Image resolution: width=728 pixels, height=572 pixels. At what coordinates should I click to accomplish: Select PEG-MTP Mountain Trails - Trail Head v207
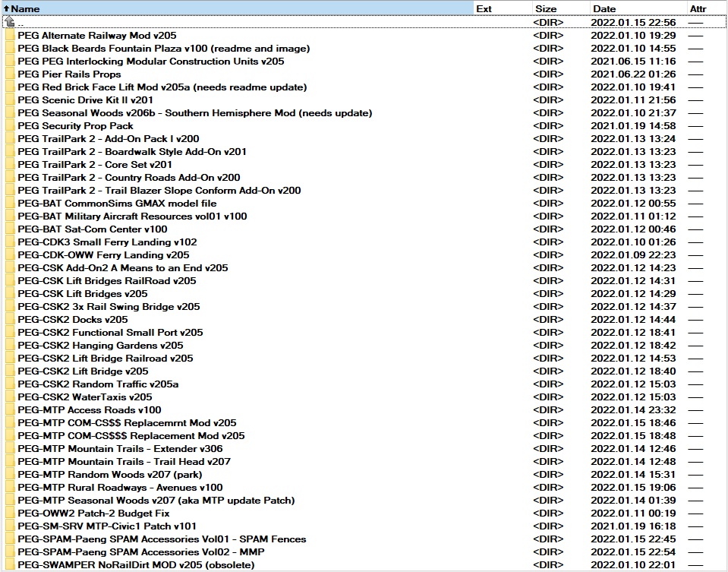coord(124,462)
